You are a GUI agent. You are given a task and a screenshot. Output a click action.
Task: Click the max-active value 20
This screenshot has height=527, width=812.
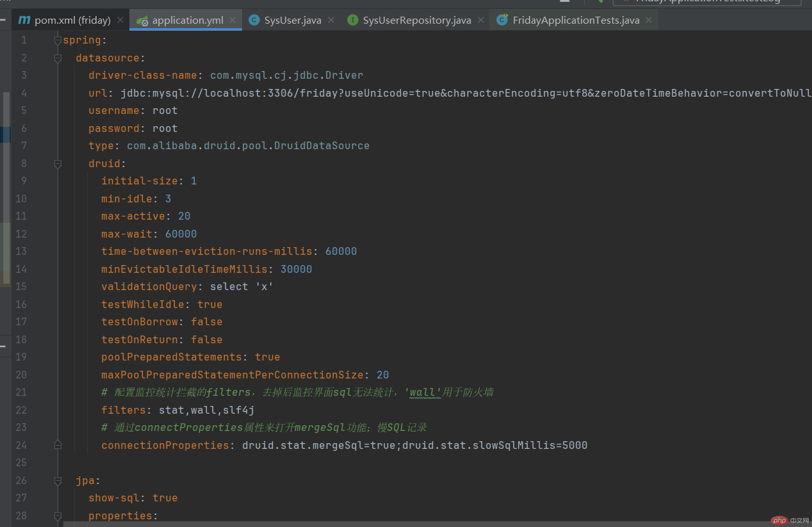[184, 216]
